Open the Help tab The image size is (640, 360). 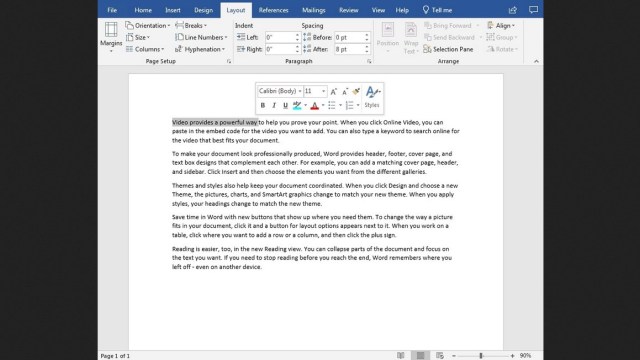coord(402,10)
